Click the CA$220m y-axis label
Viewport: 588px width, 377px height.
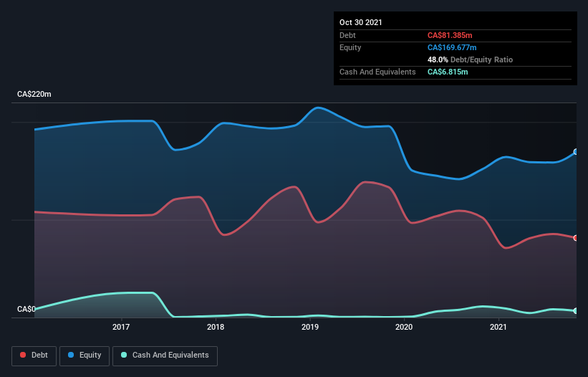point(34,94)
